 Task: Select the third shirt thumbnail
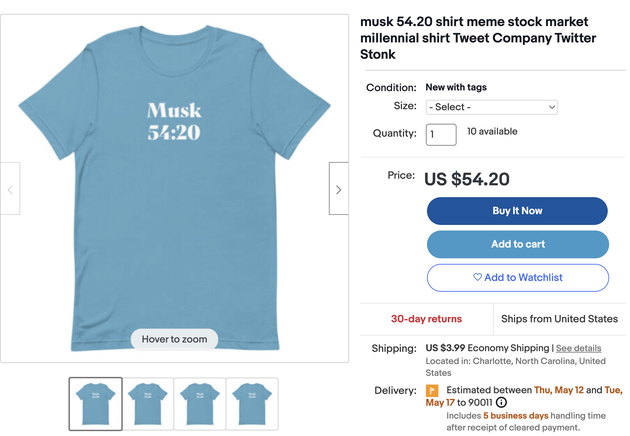click(199, 403)
